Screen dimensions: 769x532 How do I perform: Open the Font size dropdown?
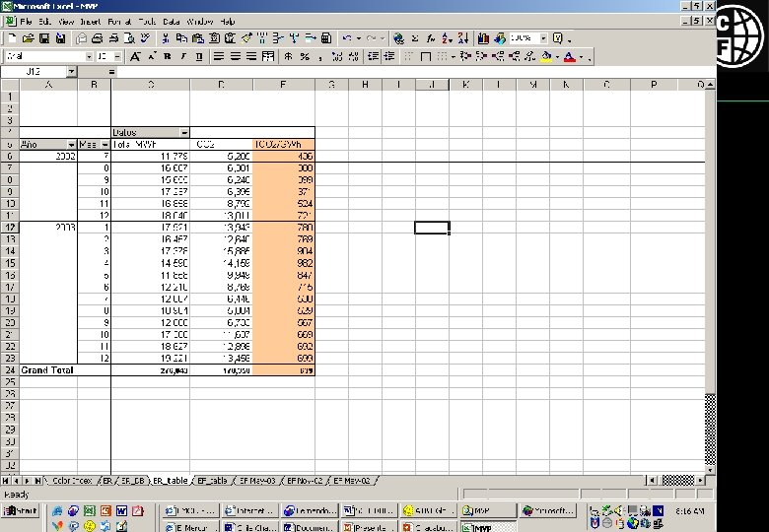pos(117,57)
